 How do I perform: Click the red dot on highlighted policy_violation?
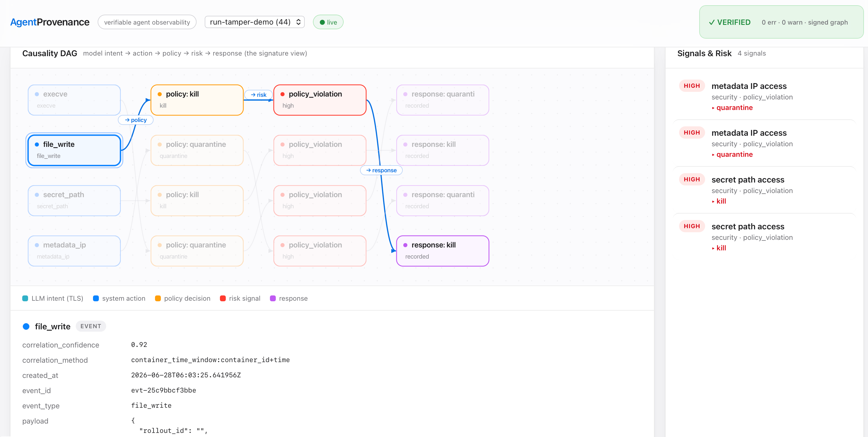pos(283,94)
